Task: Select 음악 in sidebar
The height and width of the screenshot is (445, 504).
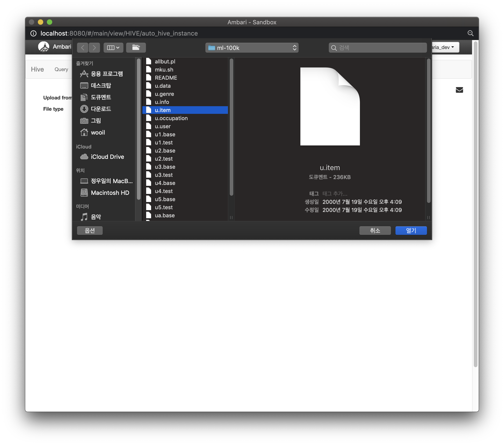Action: (91, 217)
